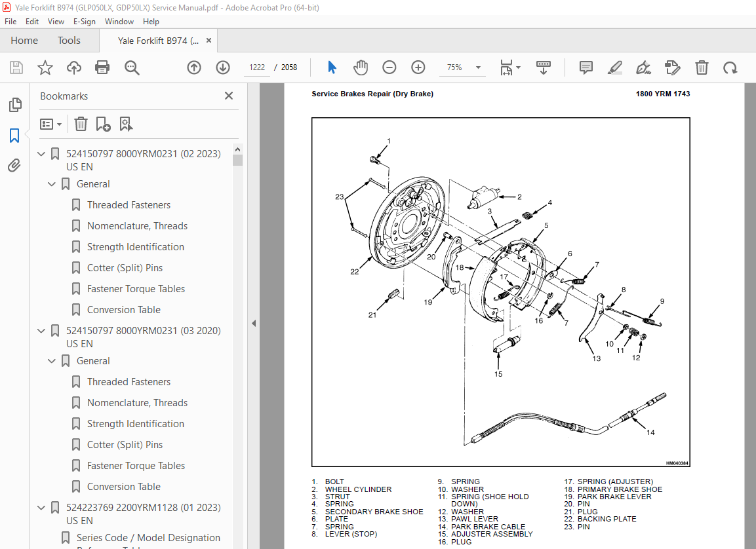Screen dimensions: 756x549
Task: Rotate the page clockwise
Action: point(730,67)
